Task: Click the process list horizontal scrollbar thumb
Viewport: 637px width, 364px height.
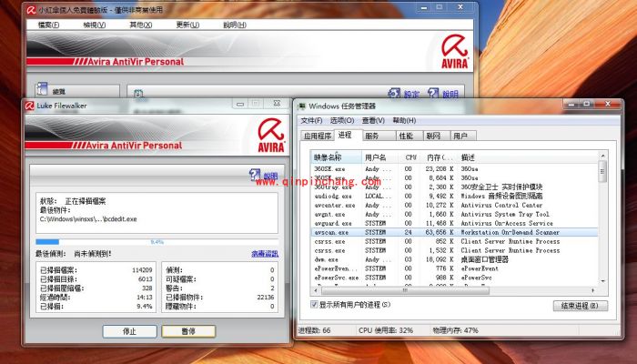Action: point(405,290)
